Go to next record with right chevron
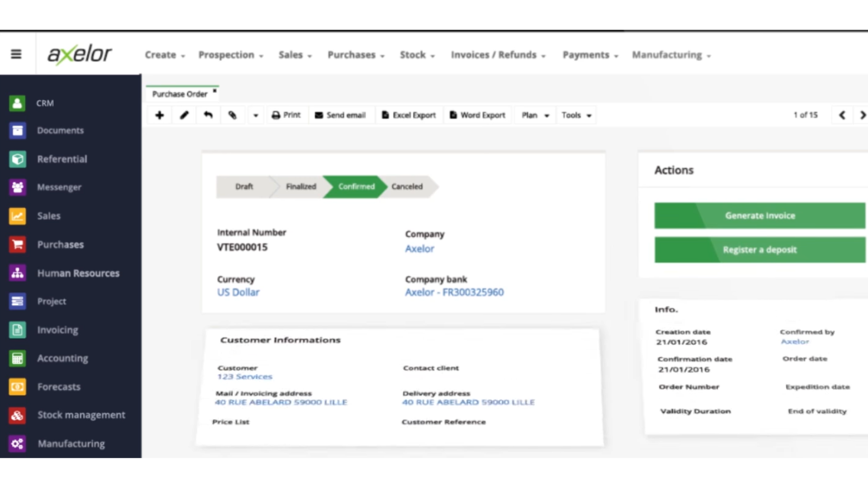 pyautogui.click(x=862, y=115)
